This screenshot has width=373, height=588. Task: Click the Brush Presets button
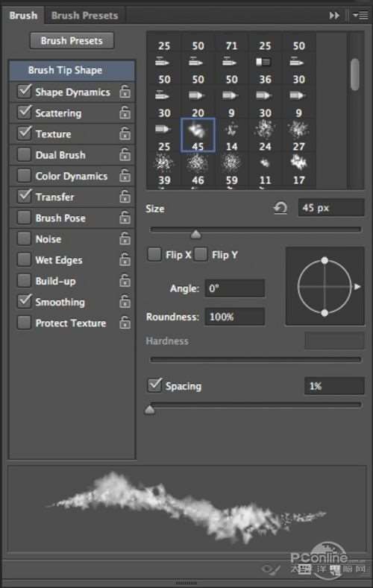tap(72, 40)
